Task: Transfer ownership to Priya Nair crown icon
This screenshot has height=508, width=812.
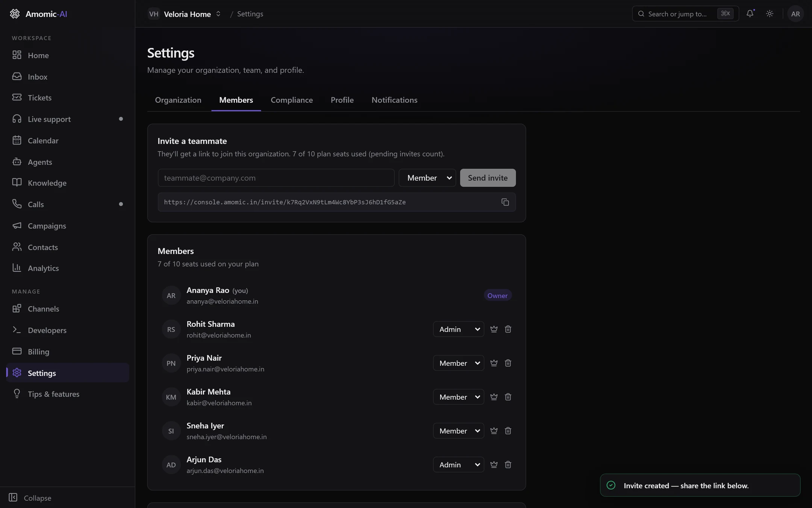Action: tap(494, 363)
